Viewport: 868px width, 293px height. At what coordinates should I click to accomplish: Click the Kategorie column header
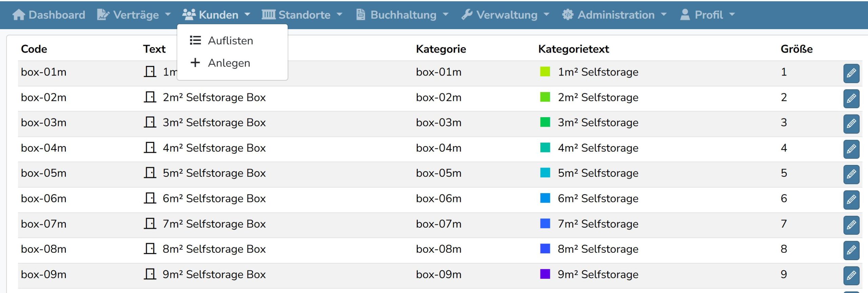point(441,49)
